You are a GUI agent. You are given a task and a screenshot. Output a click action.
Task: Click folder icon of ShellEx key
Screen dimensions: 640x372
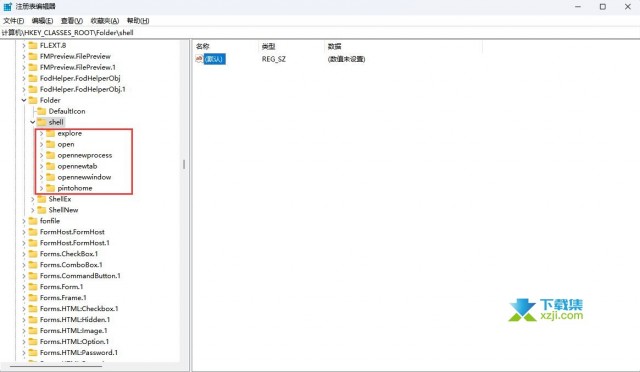pos(42,199)
